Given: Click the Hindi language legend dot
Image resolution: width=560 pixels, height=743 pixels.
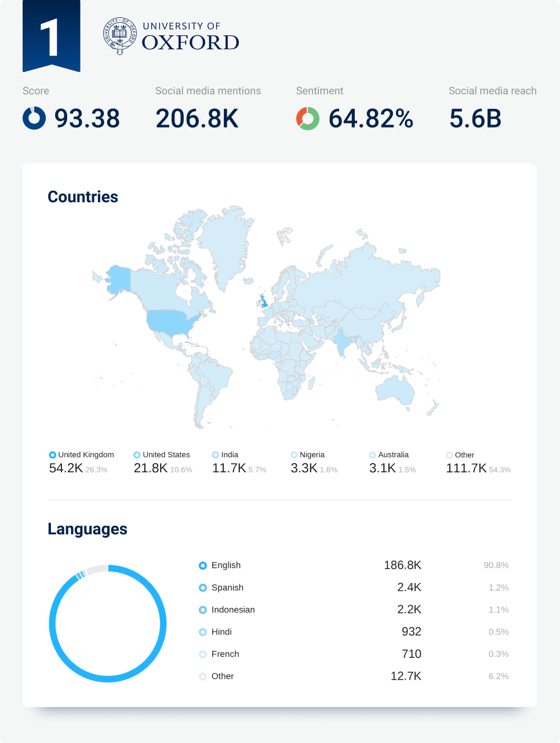Looking at the screenshot, I should (203, 632).
